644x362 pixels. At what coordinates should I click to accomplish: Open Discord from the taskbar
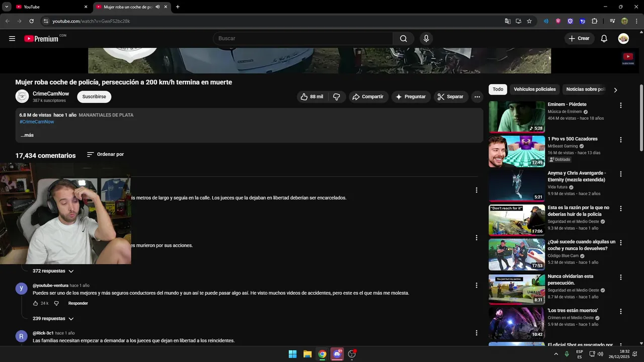tap(337, 354)
